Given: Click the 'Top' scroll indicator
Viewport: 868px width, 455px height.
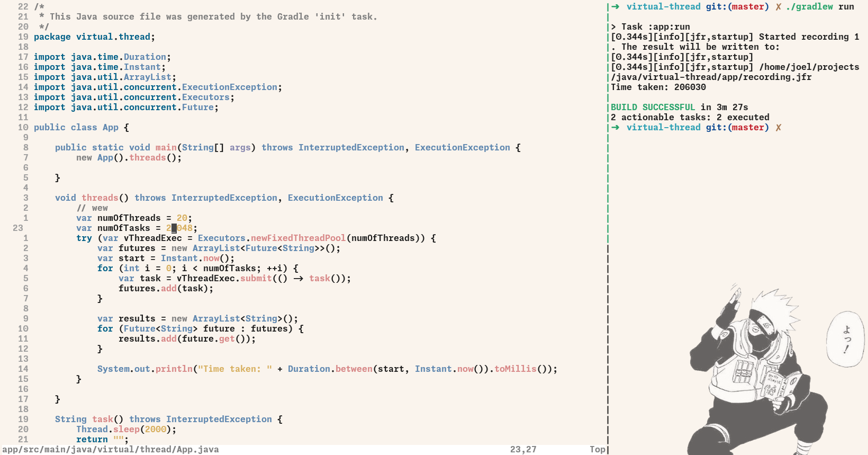Looking at the screenshot, I should [x=598, y=449].
